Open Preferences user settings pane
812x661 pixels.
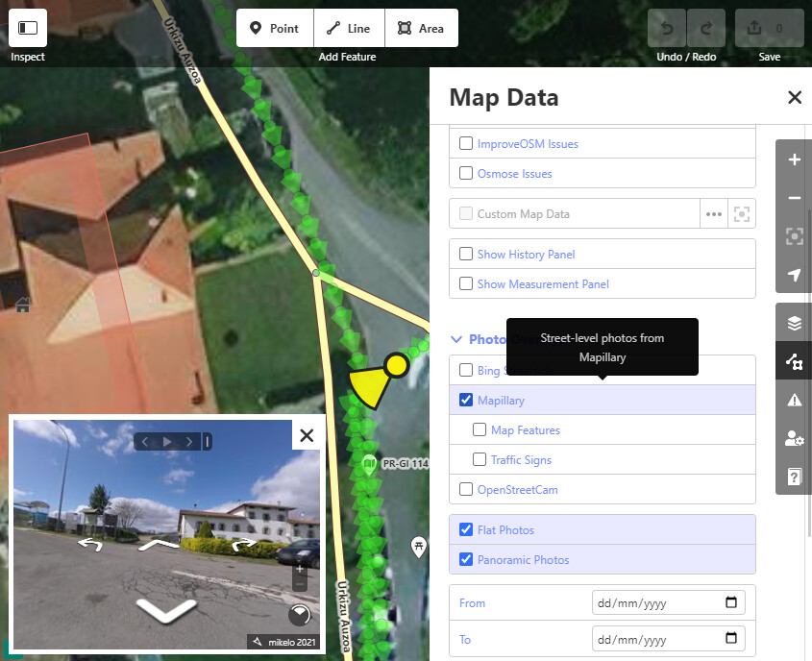795,437
